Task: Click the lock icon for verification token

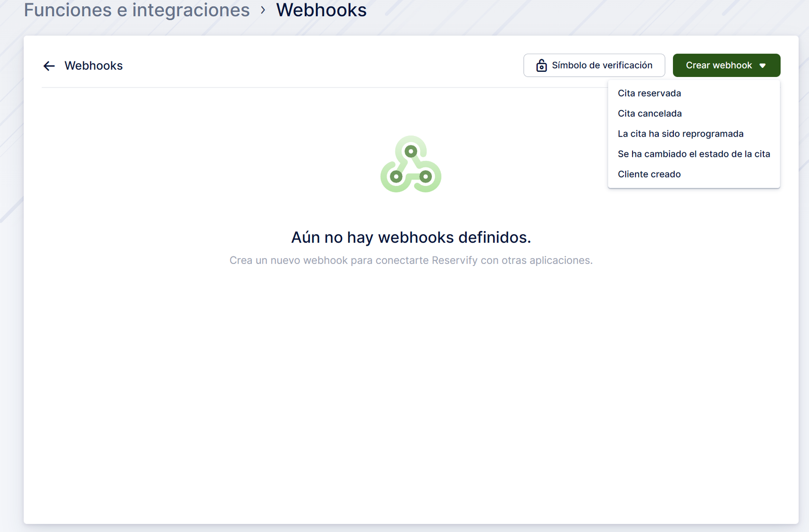Action: point(541,66)
